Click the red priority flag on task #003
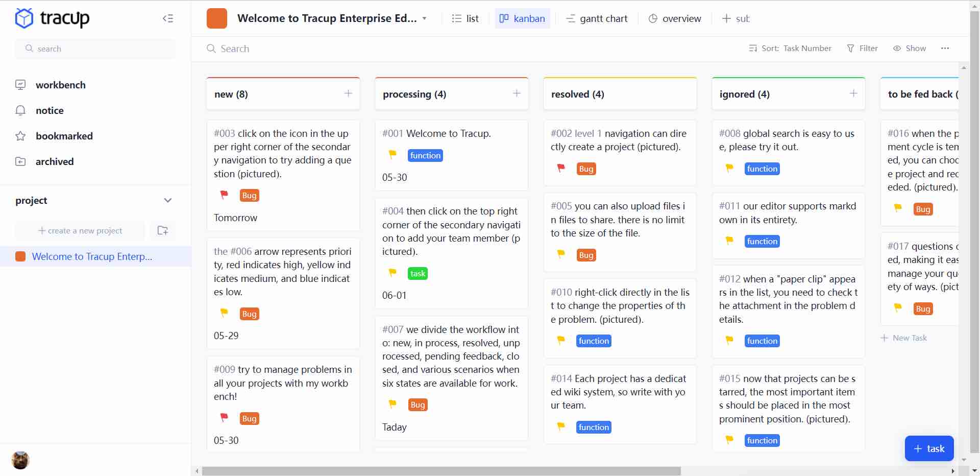Image resolution: width=980 pixels, height=476 pixels. click(224, 195)
